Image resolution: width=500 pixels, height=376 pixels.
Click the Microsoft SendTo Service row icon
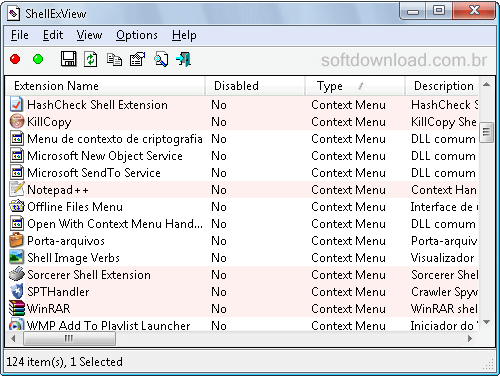[x=17, y=172]
